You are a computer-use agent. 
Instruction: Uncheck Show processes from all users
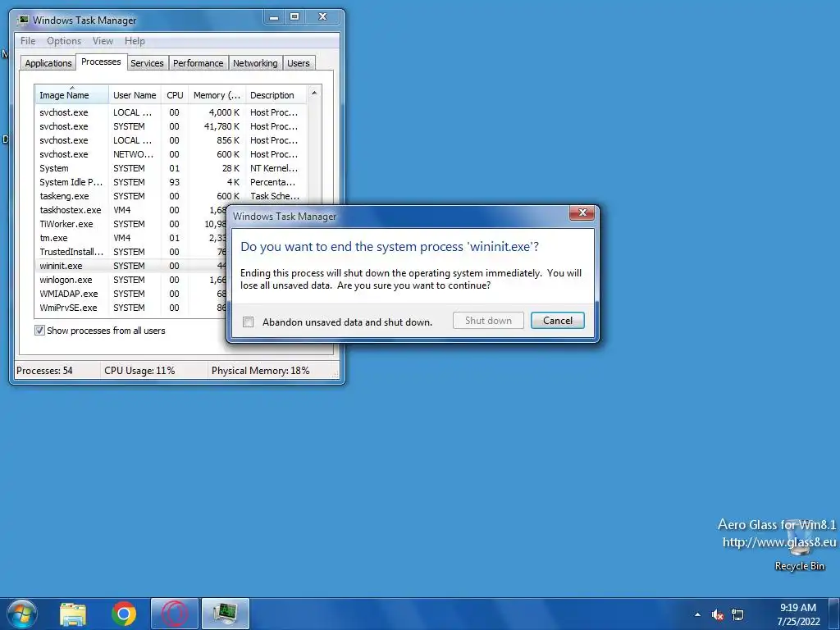(x=39, y=331)
